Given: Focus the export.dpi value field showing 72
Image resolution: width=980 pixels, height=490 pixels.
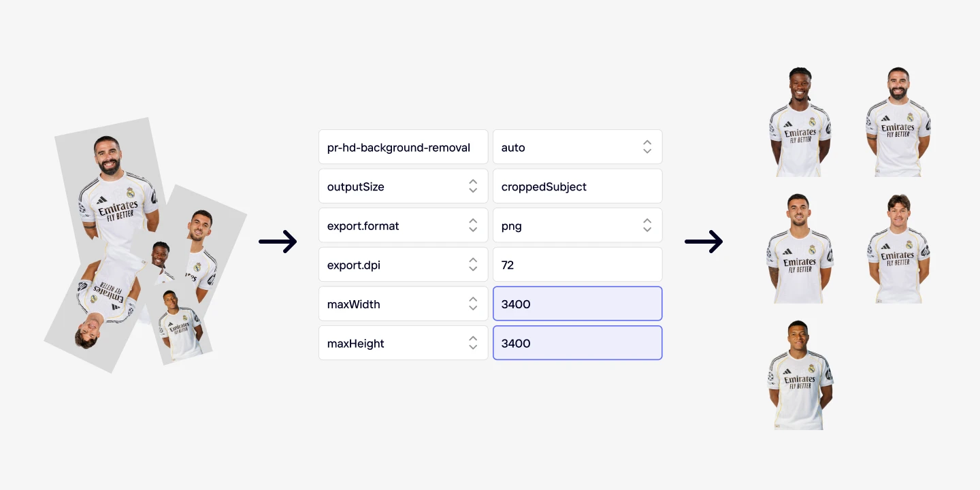Looking at the screenshot, I should [577, 265].
